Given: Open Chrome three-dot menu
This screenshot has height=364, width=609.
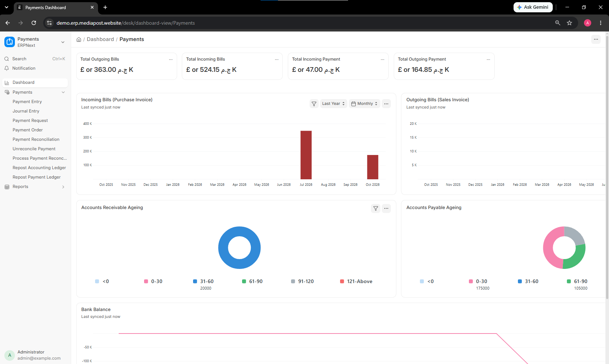Looking at the screenshot, I should 601,23.
